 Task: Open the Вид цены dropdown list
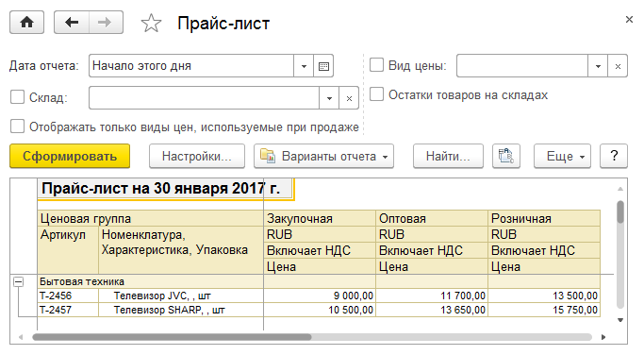click(x=598, y=66)
